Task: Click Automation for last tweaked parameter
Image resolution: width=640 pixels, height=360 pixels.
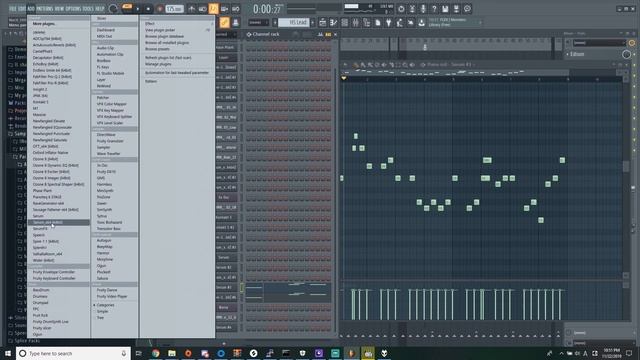Action: coord(178,73)
